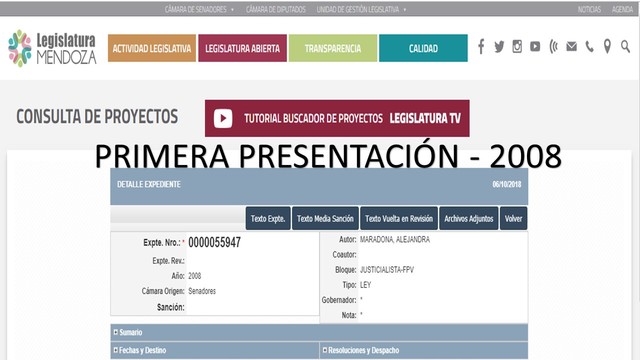Click the Volver button
This screenshot has height=360, width=640.
(513, 218)
